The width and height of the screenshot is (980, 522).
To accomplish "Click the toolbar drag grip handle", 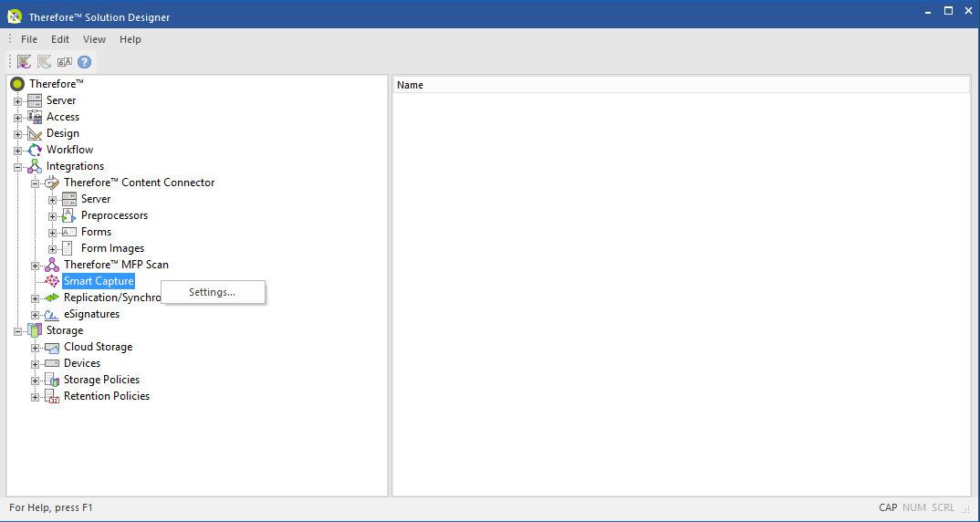I will click(10, 62).
